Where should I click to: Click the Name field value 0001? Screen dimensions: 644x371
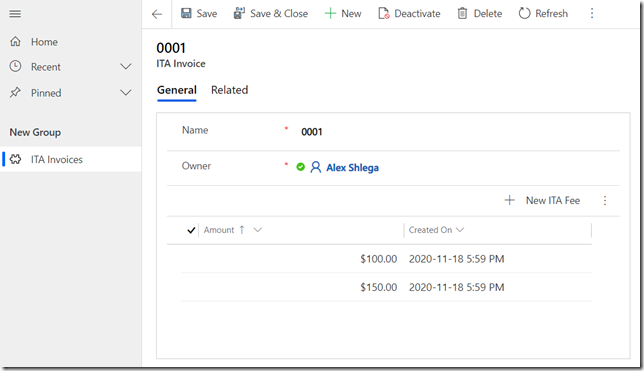tap(312, 132)
